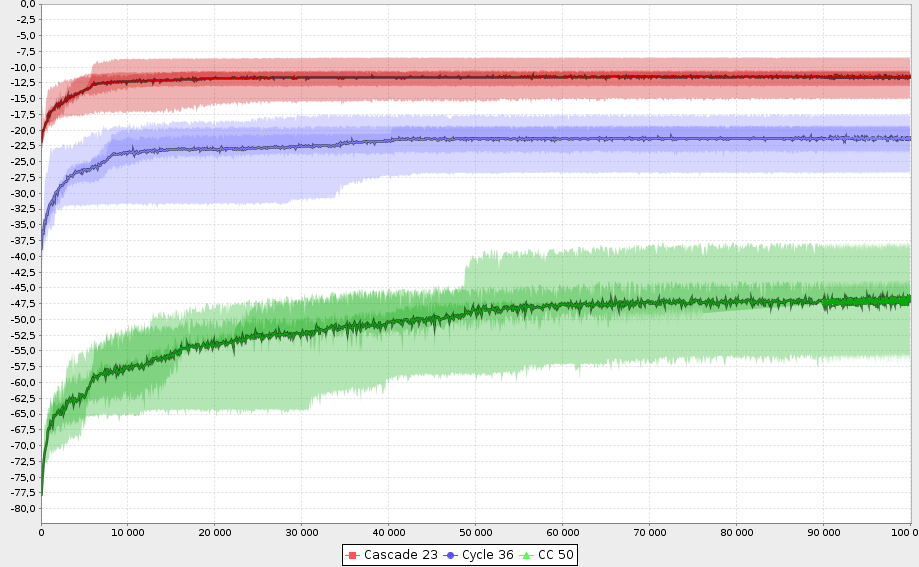919x567 pixels.
Task: Click the red square Cascade 23 legend marker
Action: coord(352,554)
